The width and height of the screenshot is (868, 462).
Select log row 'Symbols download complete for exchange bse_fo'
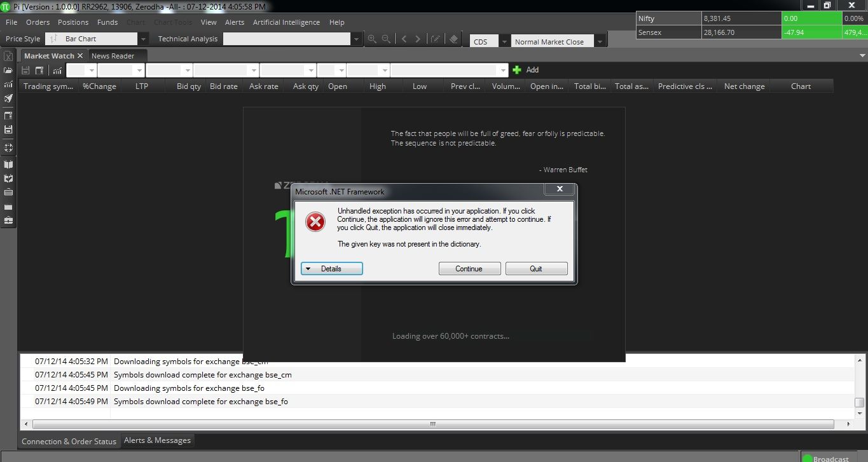437,402
